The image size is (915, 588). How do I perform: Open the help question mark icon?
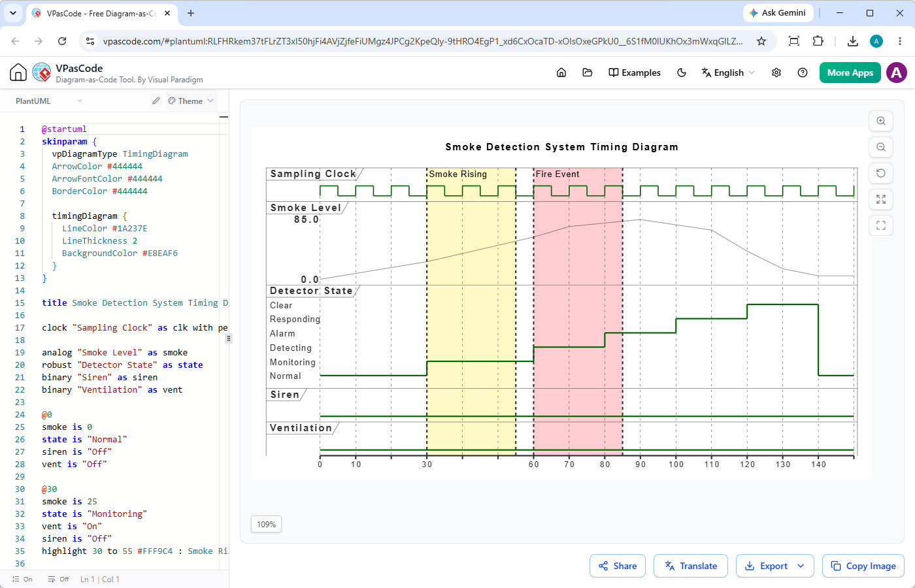(803, 73)
